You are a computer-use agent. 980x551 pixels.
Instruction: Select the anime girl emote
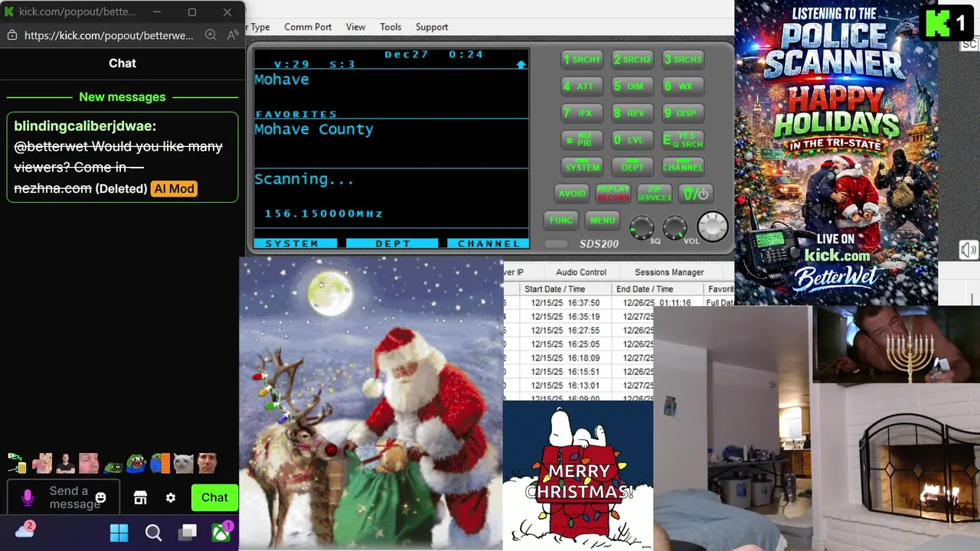coord(42,463)
